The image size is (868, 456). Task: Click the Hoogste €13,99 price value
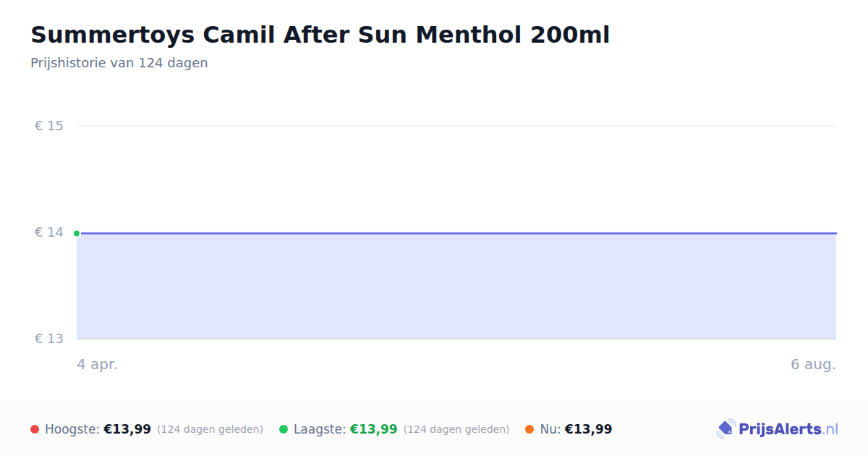click(127, 429)
